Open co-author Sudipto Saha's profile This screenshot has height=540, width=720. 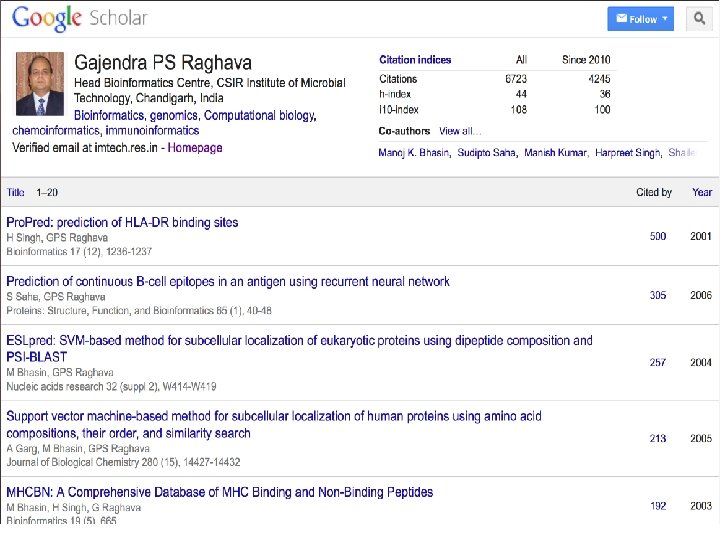click(x=489, y=153)
